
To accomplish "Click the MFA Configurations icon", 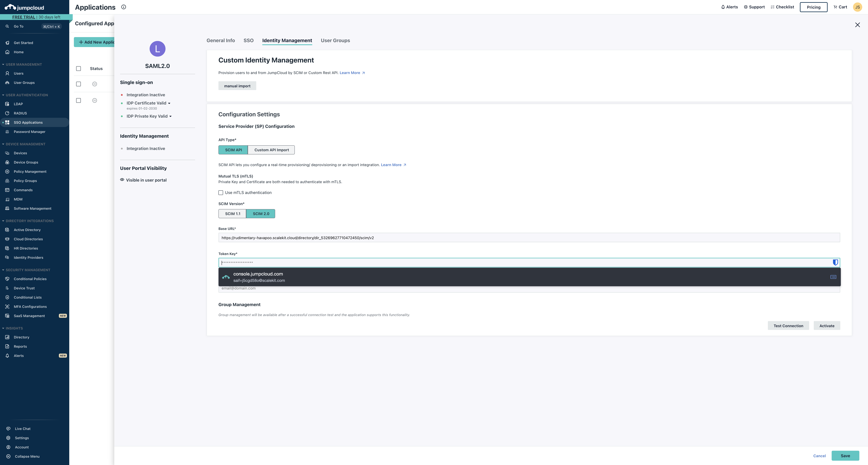I will point(7,307).
